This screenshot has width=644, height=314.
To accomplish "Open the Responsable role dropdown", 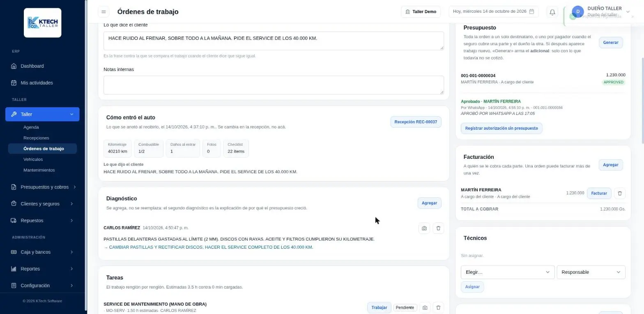I will click(x=591, y=272).
